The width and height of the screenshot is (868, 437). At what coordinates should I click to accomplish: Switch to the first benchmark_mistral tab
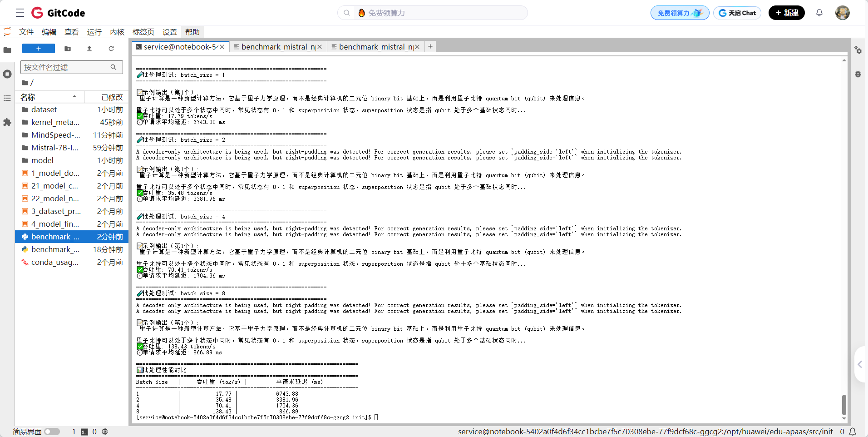coord(278,47)
